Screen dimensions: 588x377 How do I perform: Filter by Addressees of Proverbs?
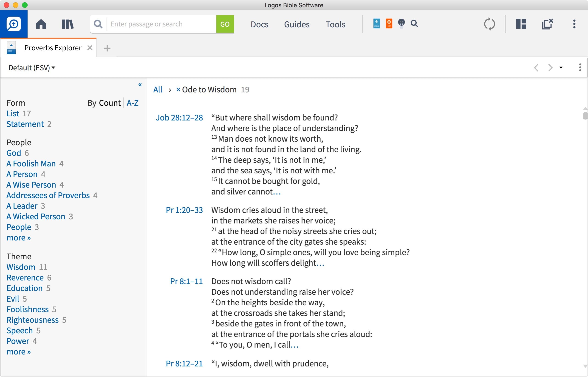click(48, 195)
